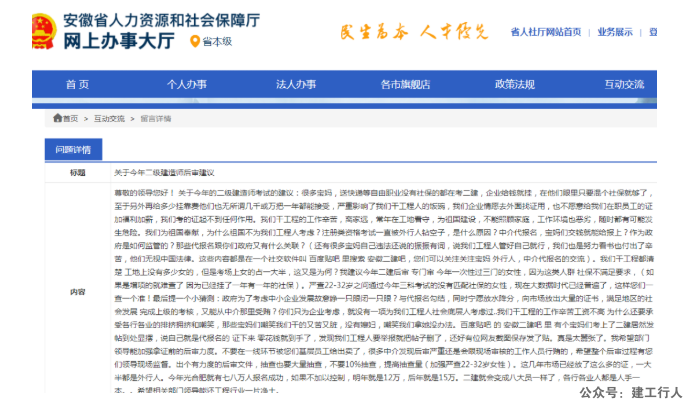Open the 首页 navigation menu item
This screenshot has height=399, width=683.
point(78,85)
